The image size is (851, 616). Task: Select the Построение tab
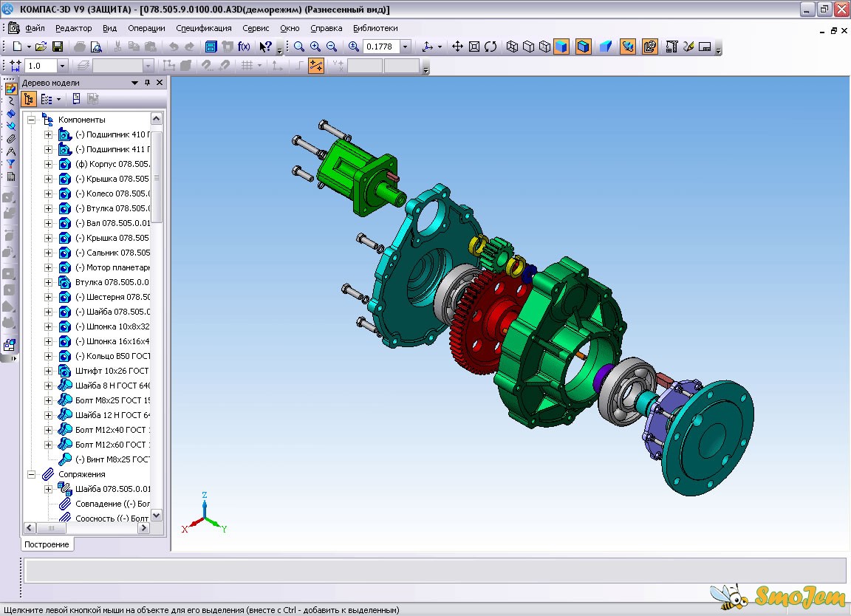click(x=47, y=544)
